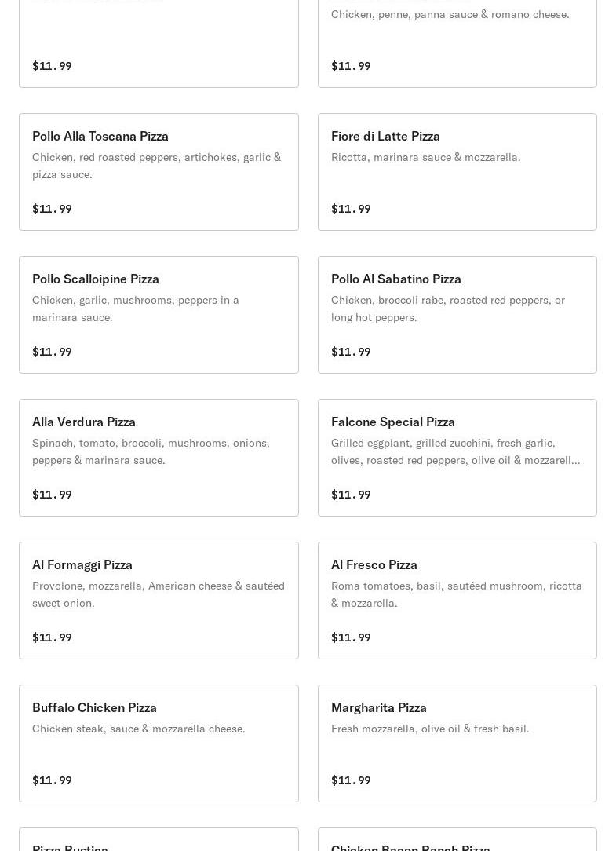Select the Al Fresco Pizza card
This screenshot has height=851, width=616.
(x=457, y=601)
